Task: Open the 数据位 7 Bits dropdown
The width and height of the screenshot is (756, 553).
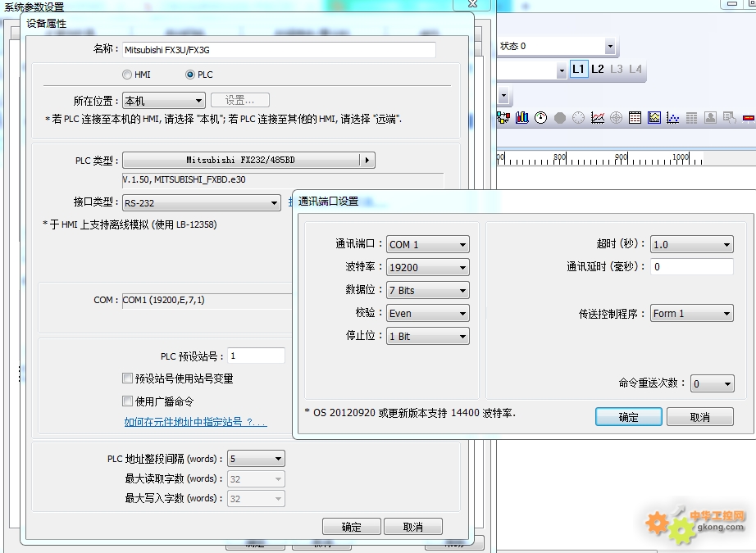Action: pyautogui.click(x=428, y=291)
